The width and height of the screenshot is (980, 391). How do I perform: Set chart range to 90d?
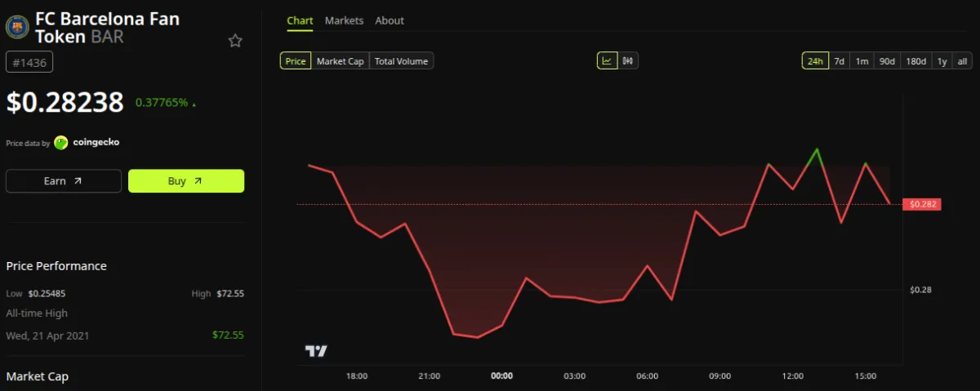click(887, 61)
